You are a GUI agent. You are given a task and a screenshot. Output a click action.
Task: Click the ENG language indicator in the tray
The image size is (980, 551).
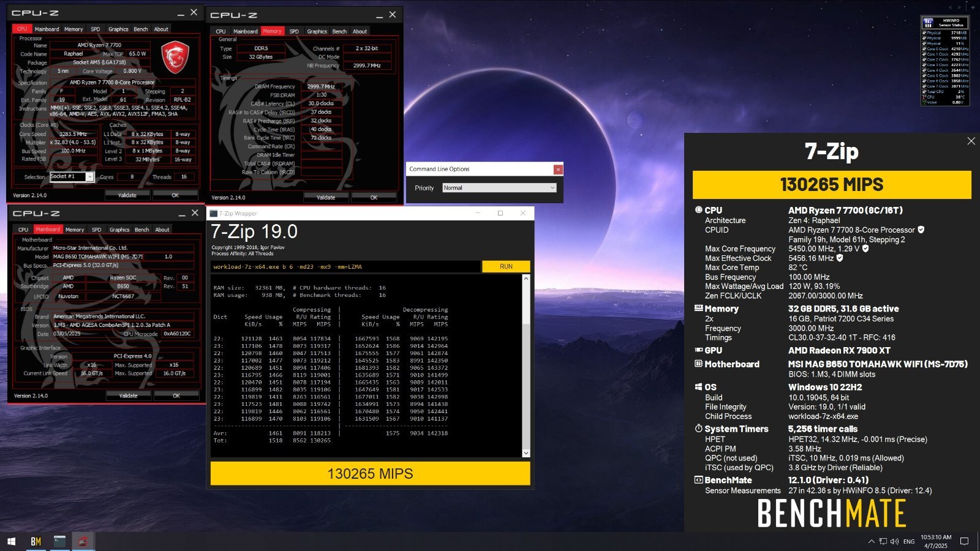(909, 541)
